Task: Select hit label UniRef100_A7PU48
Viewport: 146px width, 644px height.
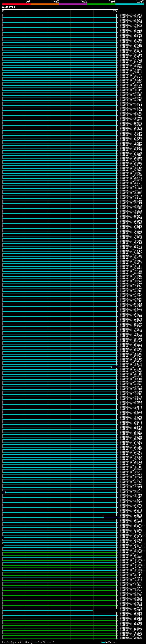Action: click(x=131, y=77)
